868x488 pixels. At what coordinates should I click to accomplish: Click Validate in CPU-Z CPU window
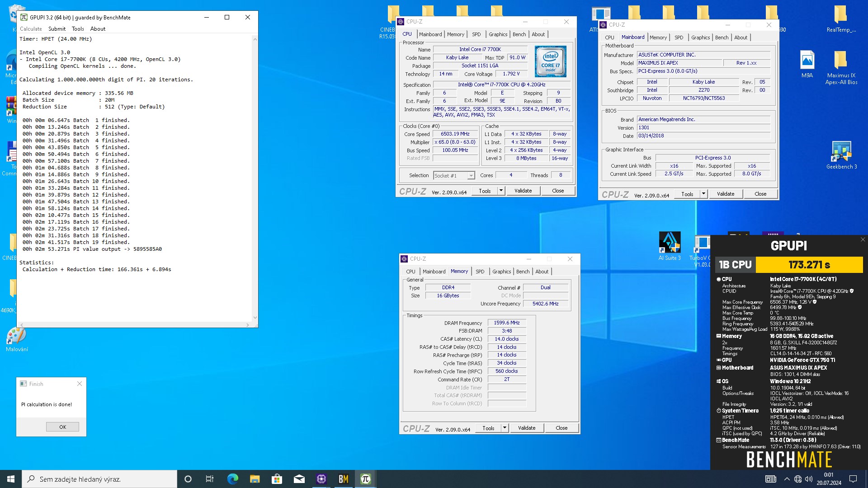tap(523, 191)
